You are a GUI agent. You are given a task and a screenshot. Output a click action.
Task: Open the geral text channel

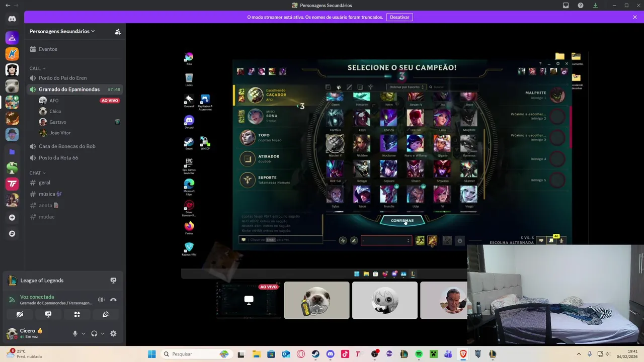74,183
